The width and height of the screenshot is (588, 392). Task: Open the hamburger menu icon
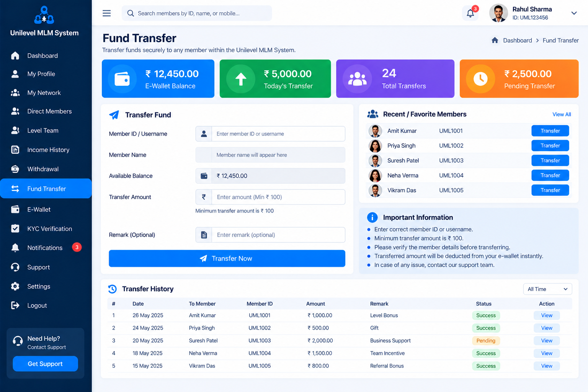[x=107, y=13]
